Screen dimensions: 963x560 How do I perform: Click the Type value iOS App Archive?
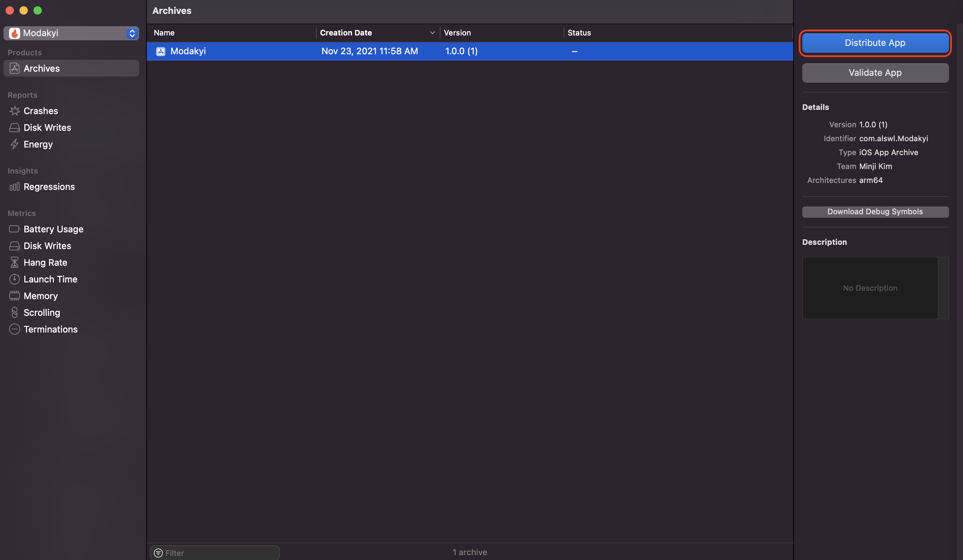coord(889,152)
